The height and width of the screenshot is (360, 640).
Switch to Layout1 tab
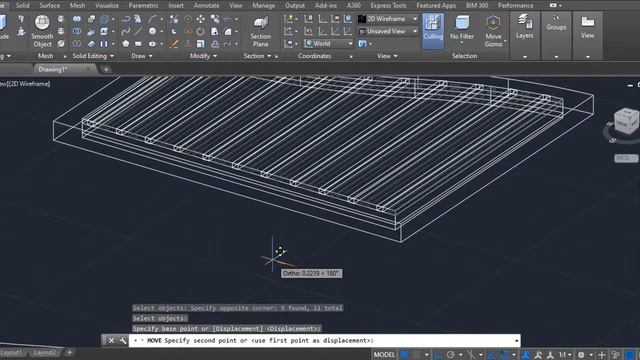click(x=11, y=352)
